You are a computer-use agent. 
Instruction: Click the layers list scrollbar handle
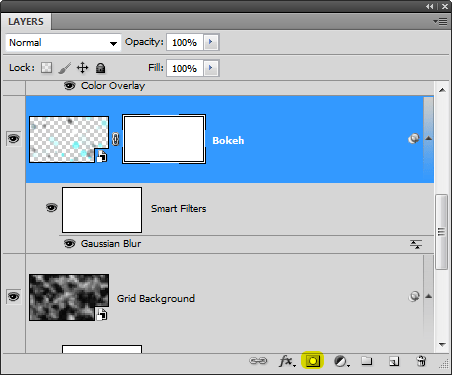(x=442, y=232)
